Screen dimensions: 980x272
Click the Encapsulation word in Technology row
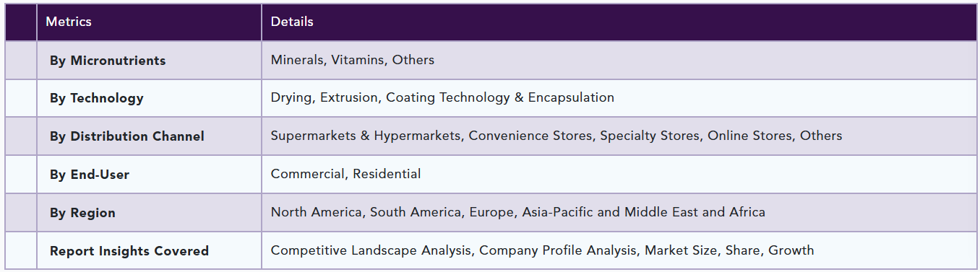point(572,97)
